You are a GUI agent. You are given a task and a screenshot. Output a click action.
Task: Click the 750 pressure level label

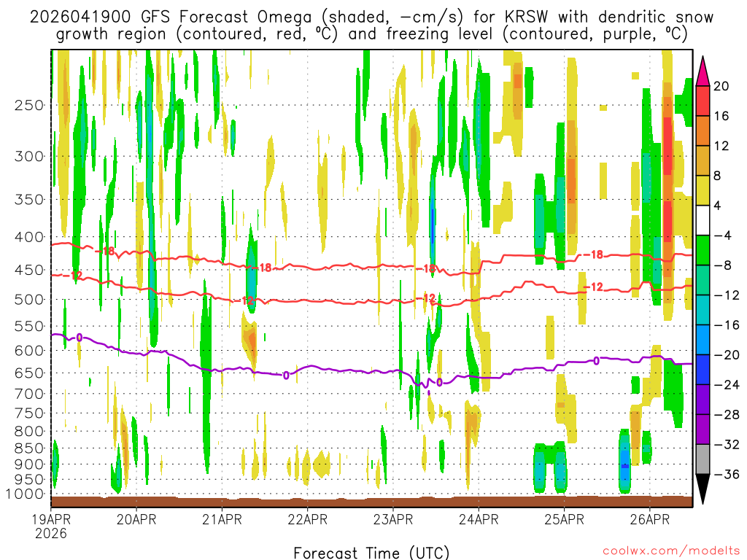click(x=29, y=413)
